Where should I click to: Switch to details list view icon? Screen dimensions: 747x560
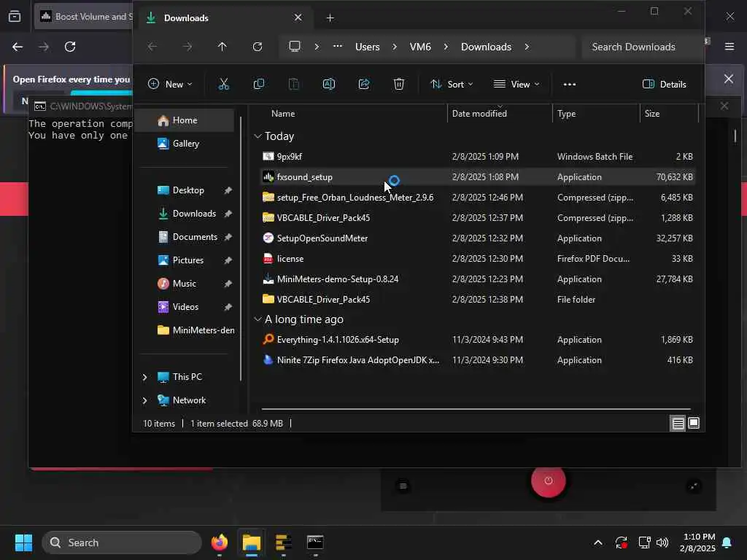[x=678, y=424]
